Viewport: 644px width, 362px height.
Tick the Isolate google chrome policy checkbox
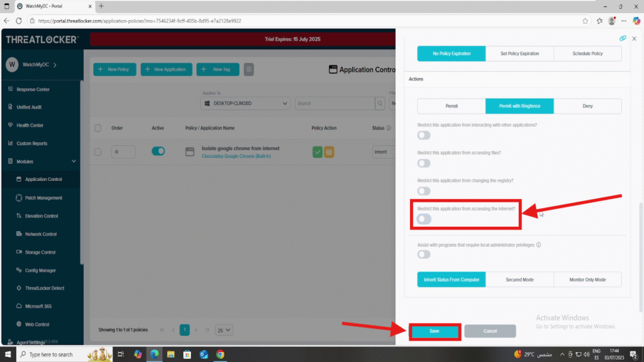pos(97,152)
